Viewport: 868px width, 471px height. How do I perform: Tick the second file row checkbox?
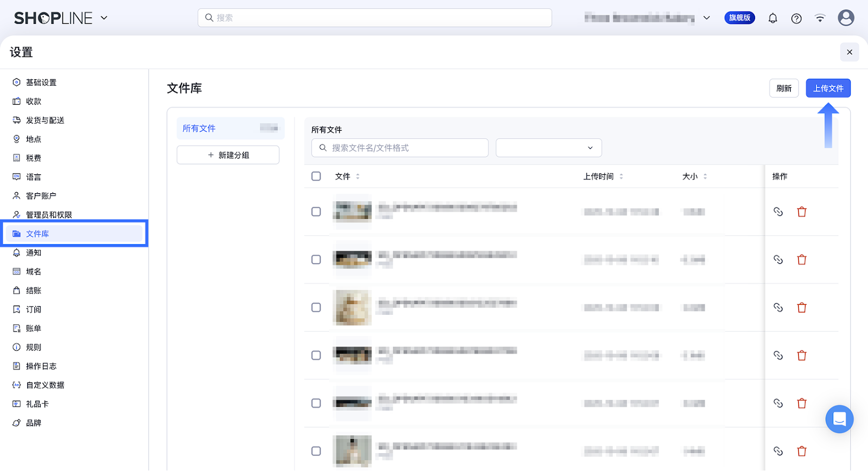316,259
